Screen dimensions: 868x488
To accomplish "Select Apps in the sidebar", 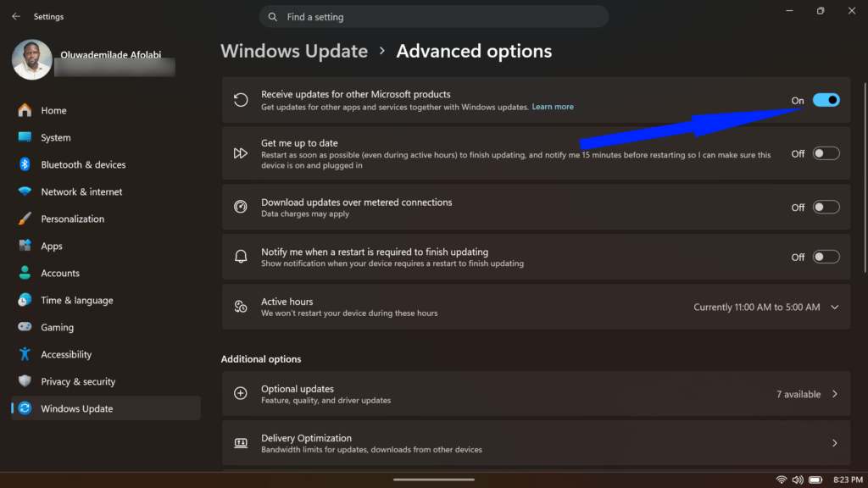I will click(x=106, y=246).
